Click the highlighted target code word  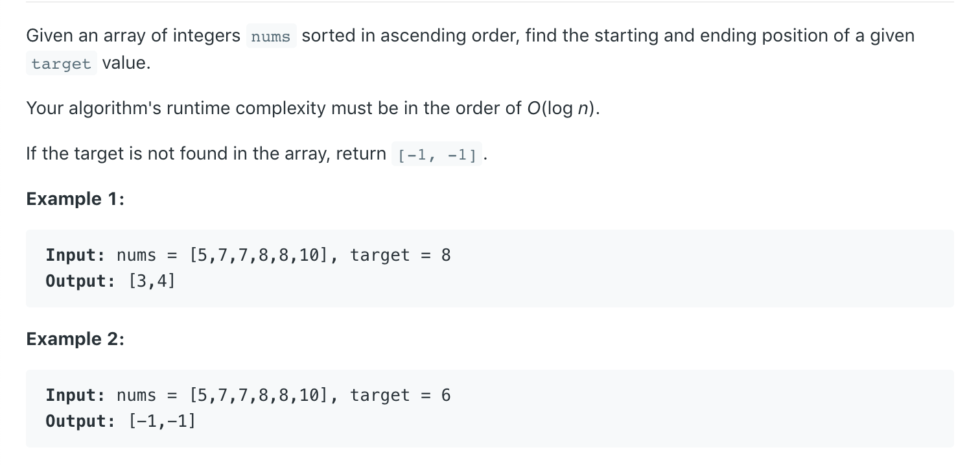tap(62, 64)
